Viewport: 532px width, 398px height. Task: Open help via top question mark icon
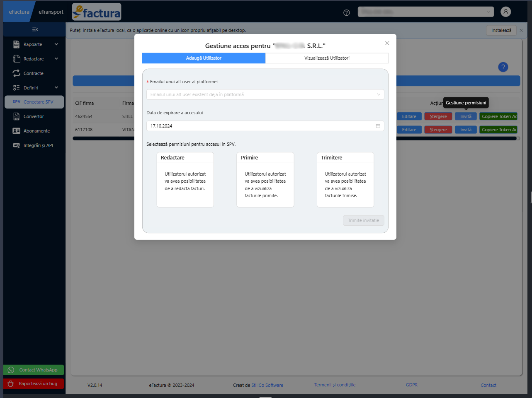point(347,12)
